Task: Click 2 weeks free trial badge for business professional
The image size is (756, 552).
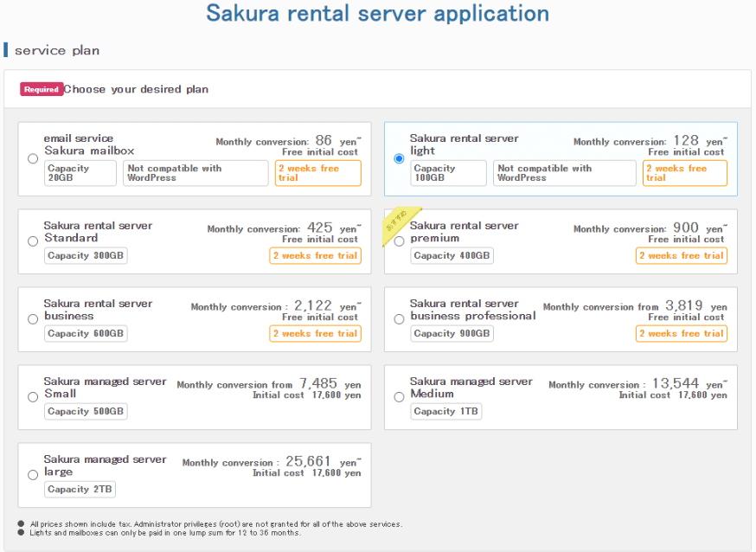Action: pyautogui.click(x=682, y=334)
